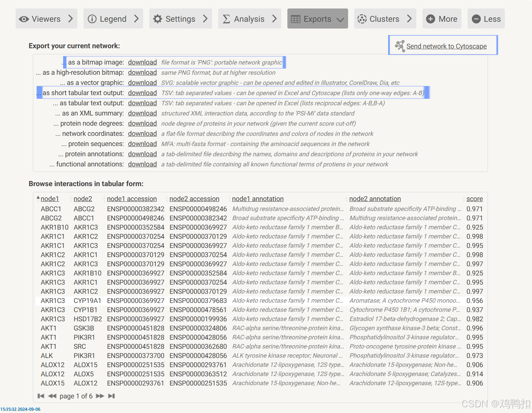The image size is (532, 413).
Task: Sort table by node2 column
Action: coord(83,199)
